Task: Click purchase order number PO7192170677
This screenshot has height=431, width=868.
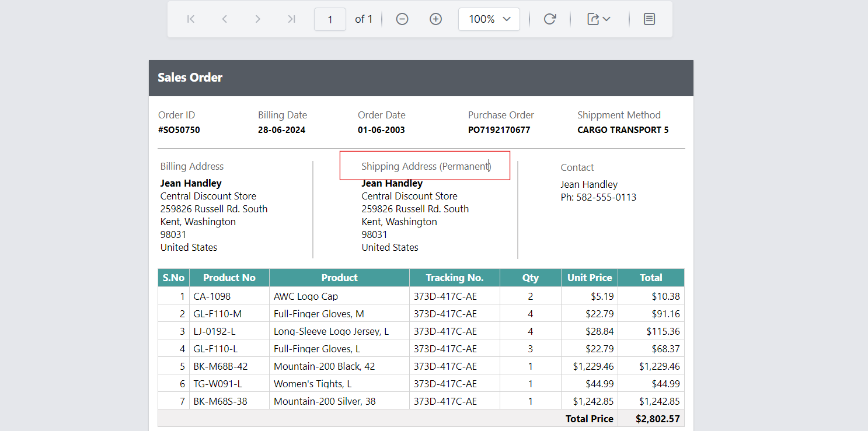Action: tap(499, 130)
